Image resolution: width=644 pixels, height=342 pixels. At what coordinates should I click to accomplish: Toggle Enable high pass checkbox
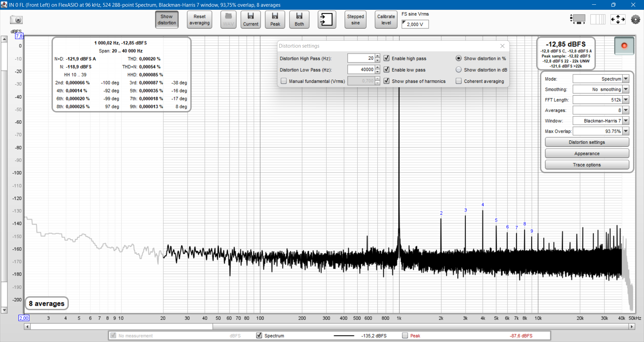tap(387, 58)
